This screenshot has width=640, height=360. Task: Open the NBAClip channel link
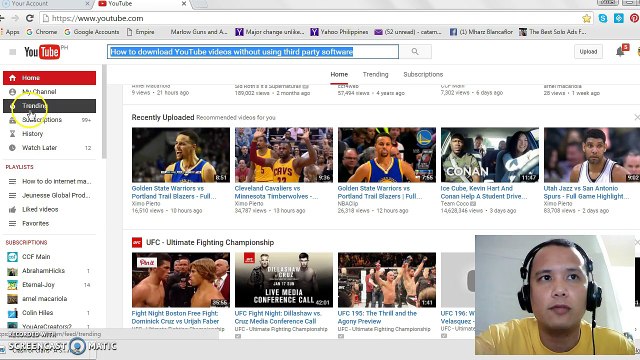348,203
